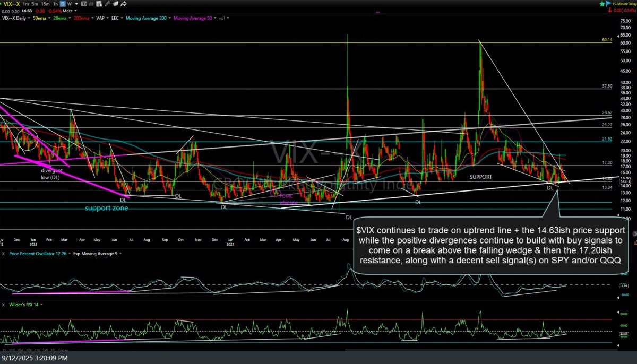637x364 pixels.
Task: Click the bar chart style icon
Action: 91,4
